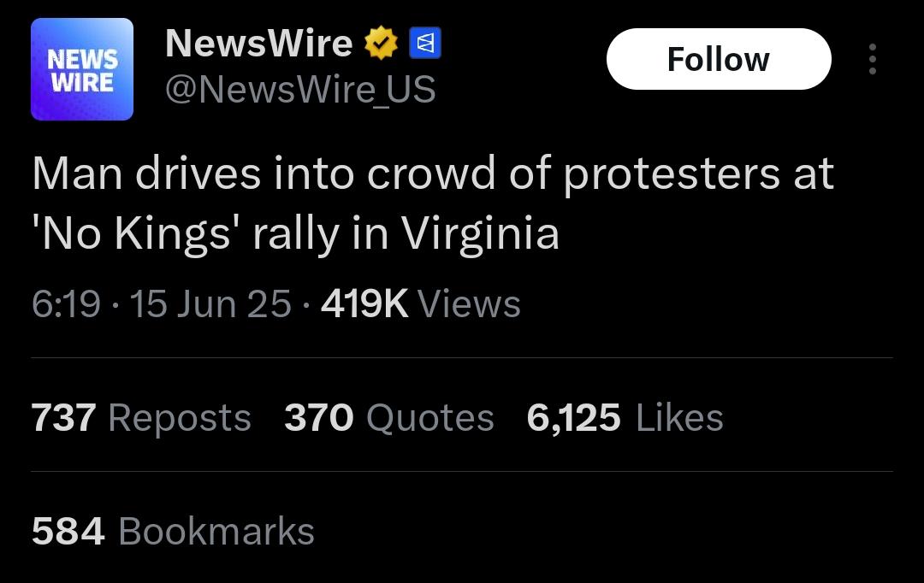Click the 'Bookmarks' label
The height and width of the screenshot is (583, 924).
(216, 531)
